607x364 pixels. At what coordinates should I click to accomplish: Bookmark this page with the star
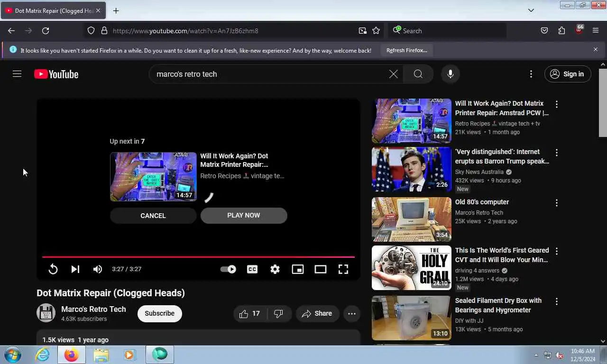tap(376, 31)
